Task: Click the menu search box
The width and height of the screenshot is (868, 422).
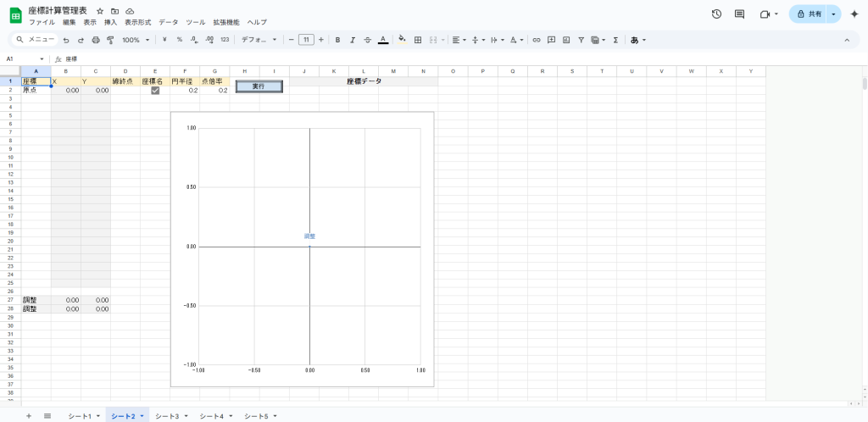Action: (35, 40)
